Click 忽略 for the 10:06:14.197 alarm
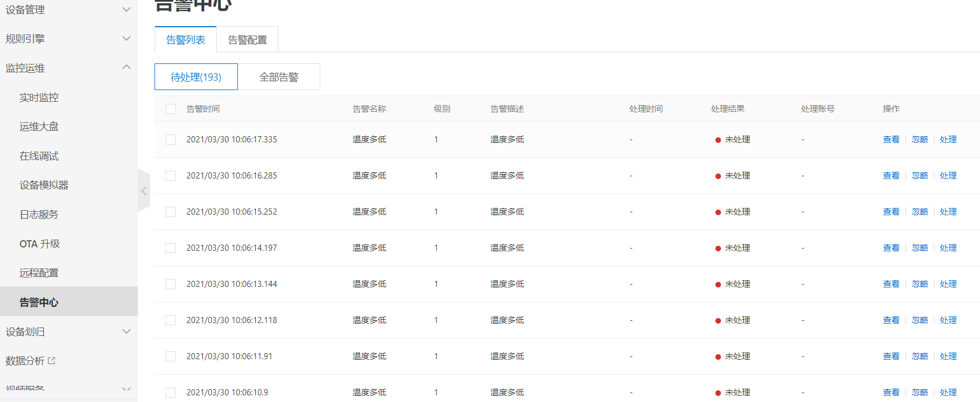 coord(920,248)
